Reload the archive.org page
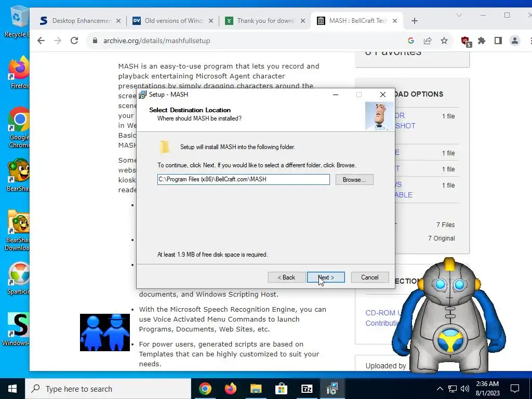The height and width of the screenshot is (399, 532). pyautogui.click(x=74, y=41)
